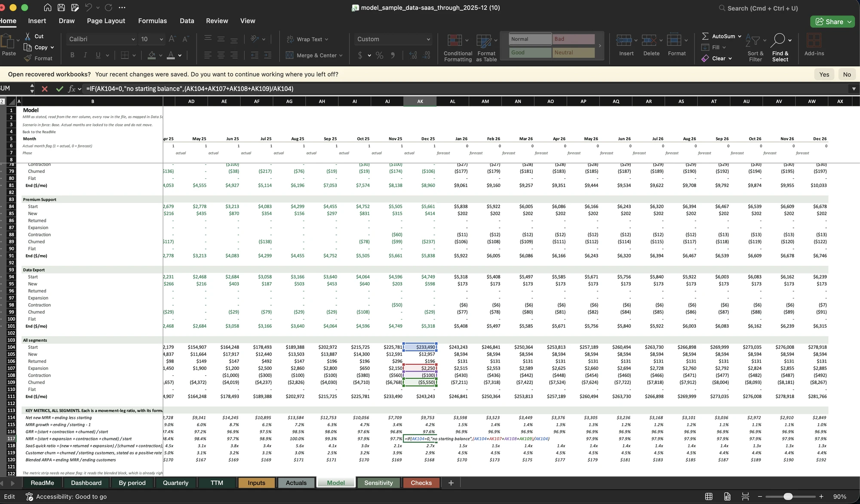Viewport: 860px width, 504px height.
Task: Open the font size dropdown
Action: (x=161, y=39)
